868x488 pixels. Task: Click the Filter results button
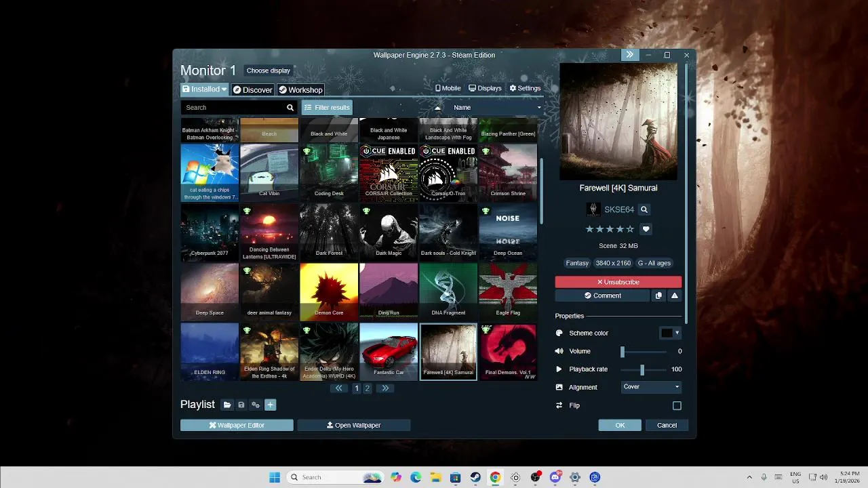coord(327,107)
